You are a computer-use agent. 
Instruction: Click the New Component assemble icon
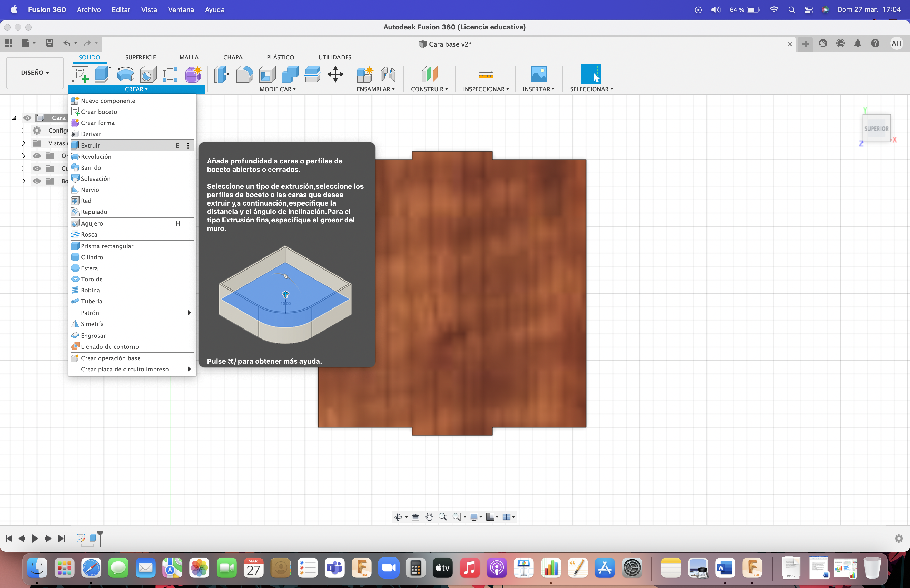(x=365, y=74)
